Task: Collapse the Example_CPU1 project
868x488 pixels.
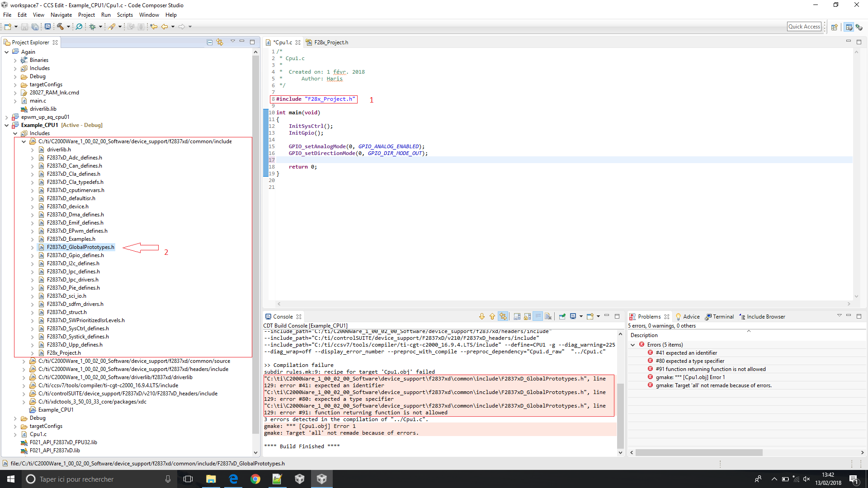Action: [7, 125]
